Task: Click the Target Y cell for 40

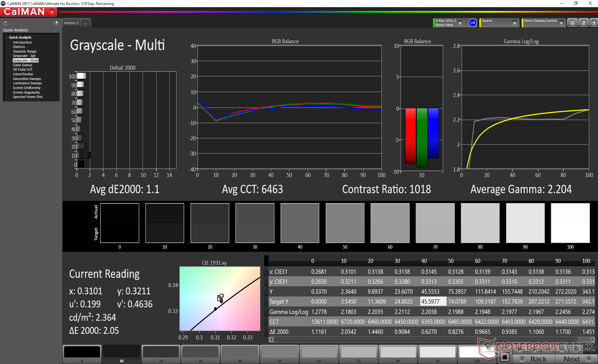Action: coord(433,301)
